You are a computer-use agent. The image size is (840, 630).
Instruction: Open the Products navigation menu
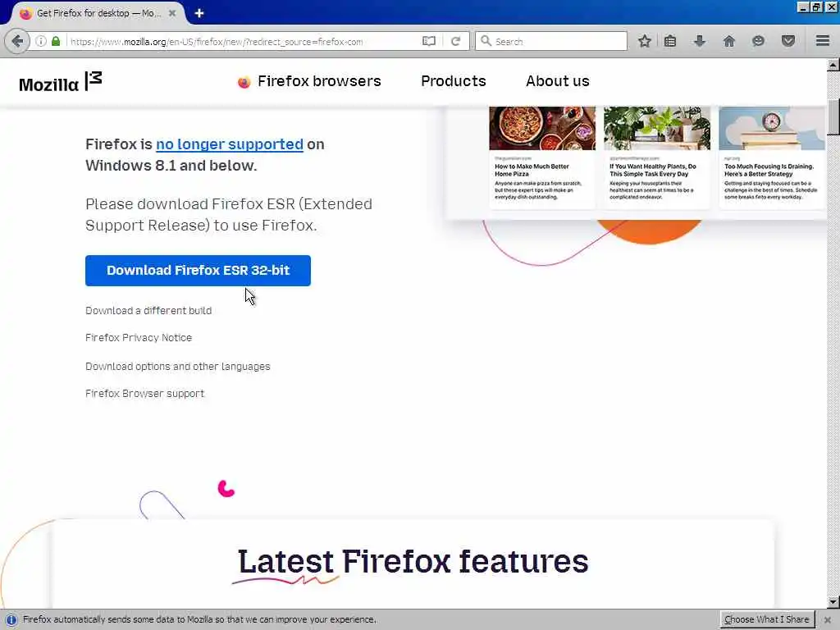pyautogui.click(x=453, y=81)
